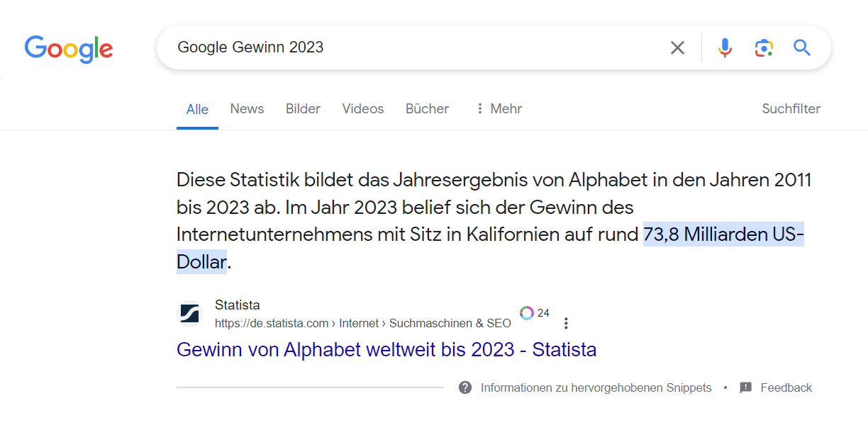Image resolution: width=868 pixels, height=425 pixels.
Task: Click highlighted text '73,8 Milliarden US-'
Action: pos(723,234)
